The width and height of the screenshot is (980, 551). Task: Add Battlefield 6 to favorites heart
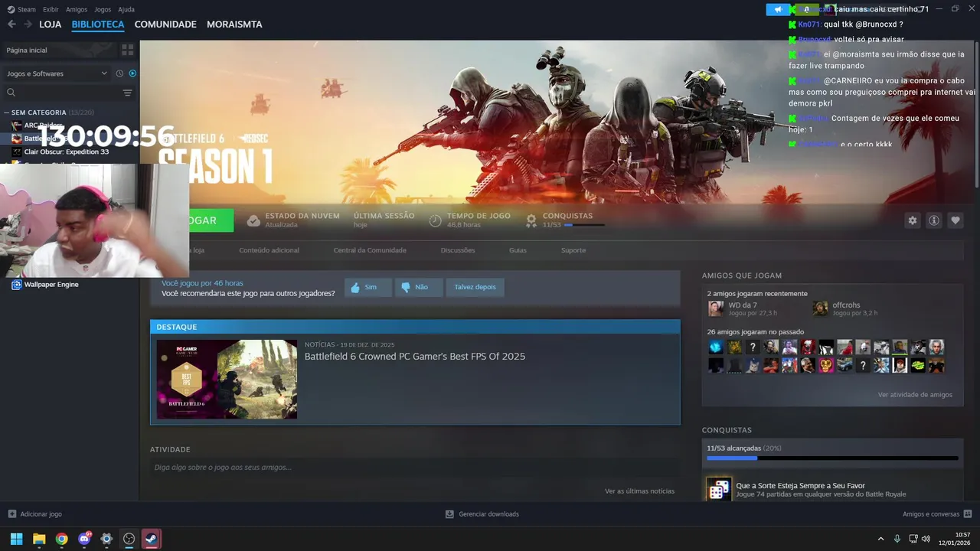955,220
